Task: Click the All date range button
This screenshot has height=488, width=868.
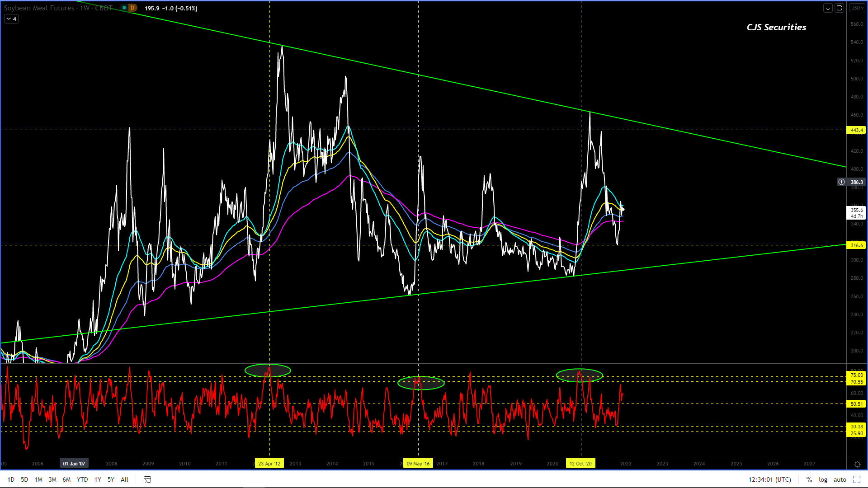Action: (124, 479)
